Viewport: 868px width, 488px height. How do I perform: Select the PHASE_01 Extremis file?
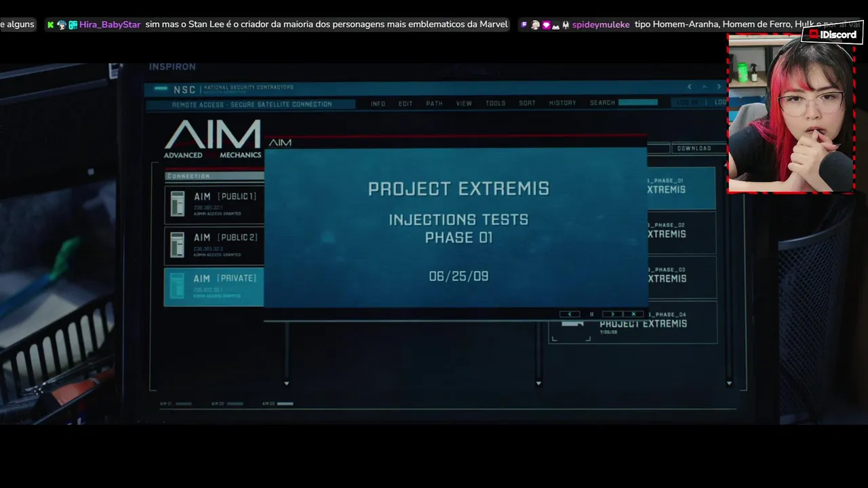(x=682, y=188)
